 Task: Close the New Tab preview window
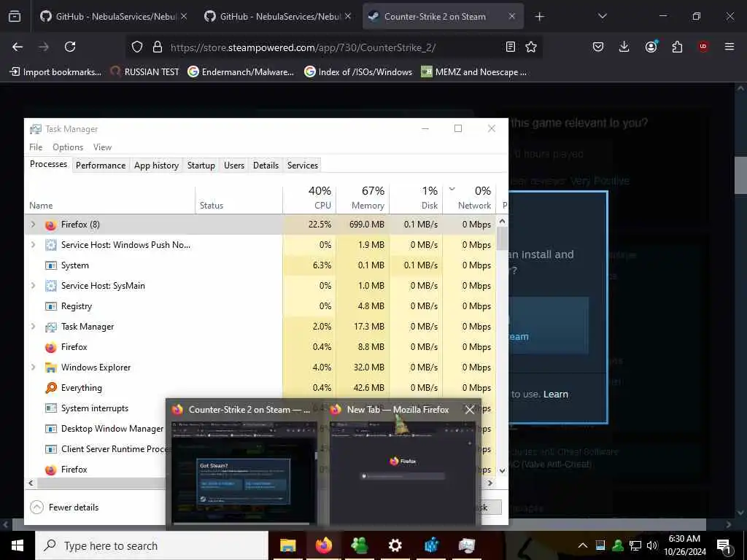pos(470,410)
